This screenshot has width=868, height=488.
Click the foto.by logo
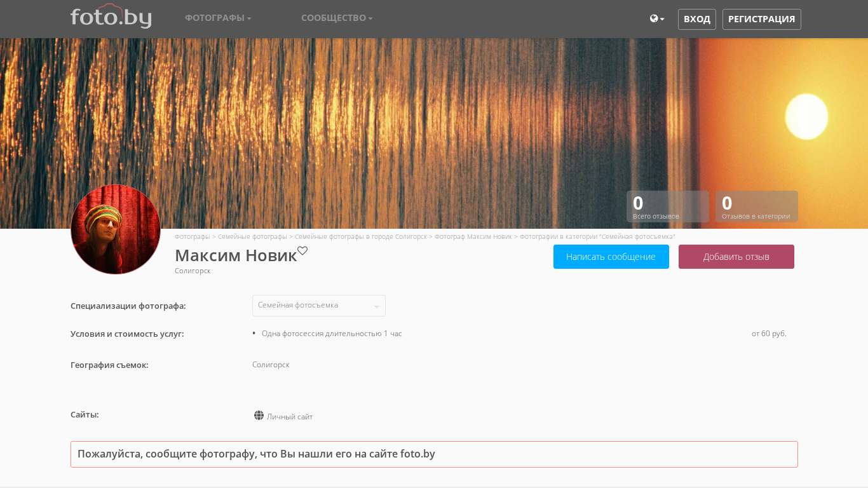111,16
